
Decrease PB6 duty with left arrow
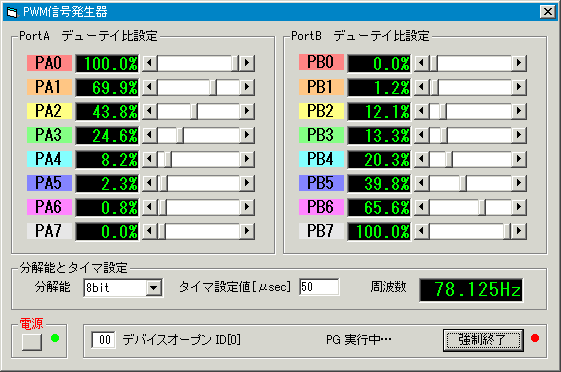421,207
